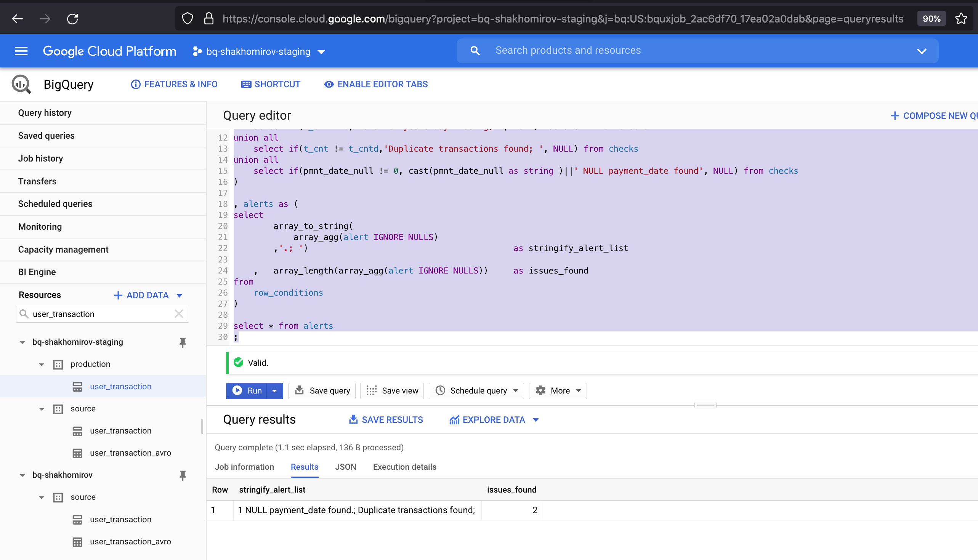Unpin the bq-shakhomirov project
978x560 pixels.
[182, 475]
